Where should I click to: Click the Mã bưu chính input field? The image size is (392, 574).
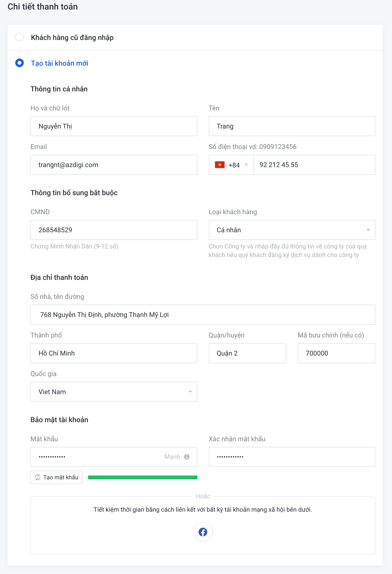336,353
